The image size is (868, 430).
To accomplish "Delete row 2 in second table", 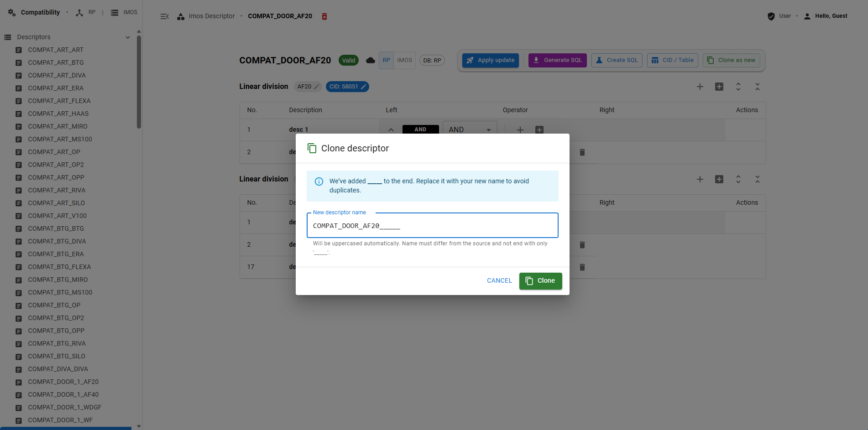I will (582, 245).
